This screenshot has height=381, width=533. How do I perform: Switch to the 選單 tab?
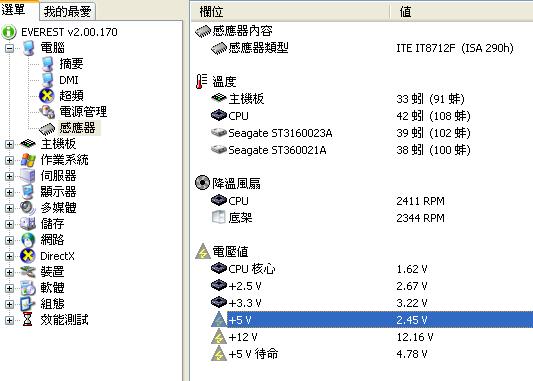click(14, 10)
